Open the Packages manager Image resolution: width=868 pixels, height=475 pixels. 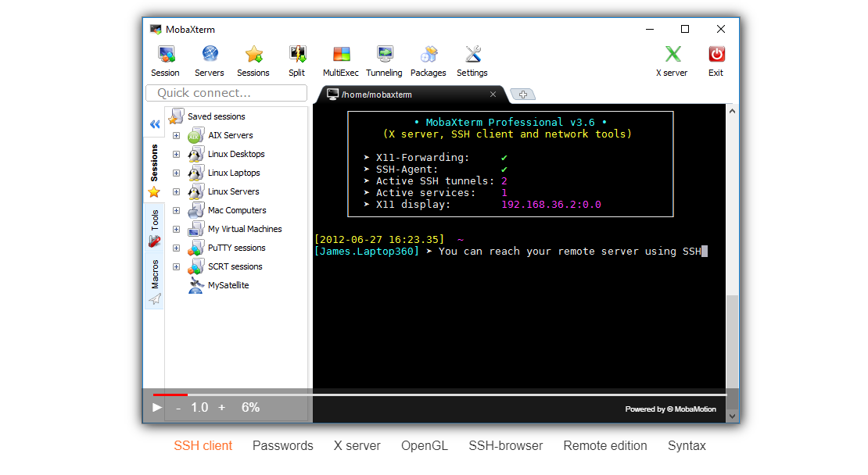point(428,61)
